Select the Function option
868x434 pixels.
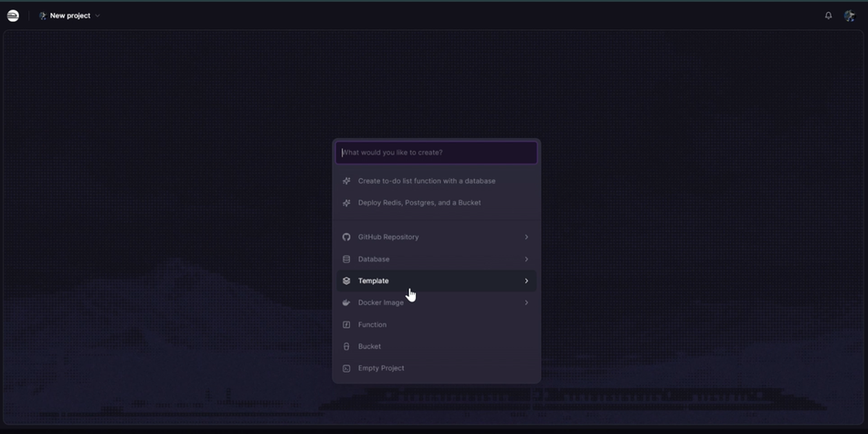pos(436,325)
